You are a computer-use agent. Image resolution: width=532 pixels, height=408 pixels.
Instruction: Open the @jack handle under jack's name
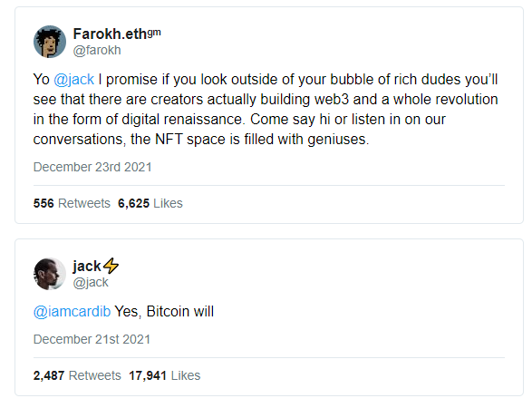point(91,282)
